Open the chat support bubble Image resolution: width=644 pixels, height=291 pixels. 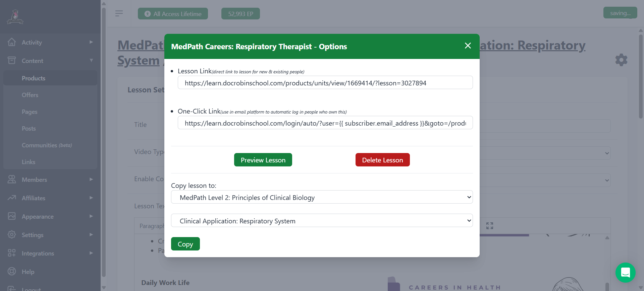click(625, 273)
